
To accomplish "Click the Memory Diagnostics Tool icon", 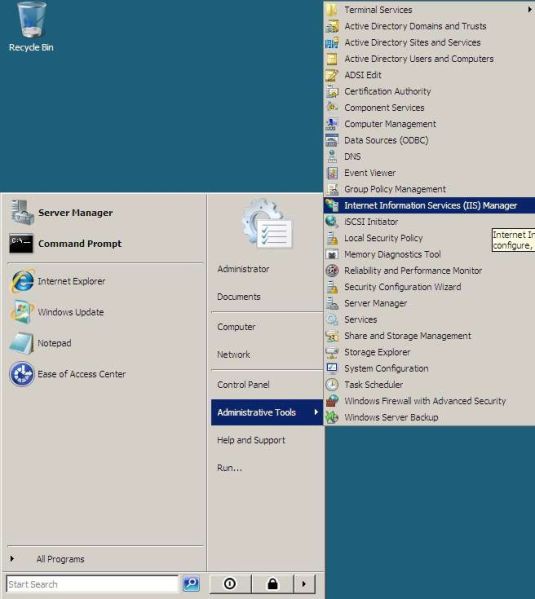I will 332,254.
